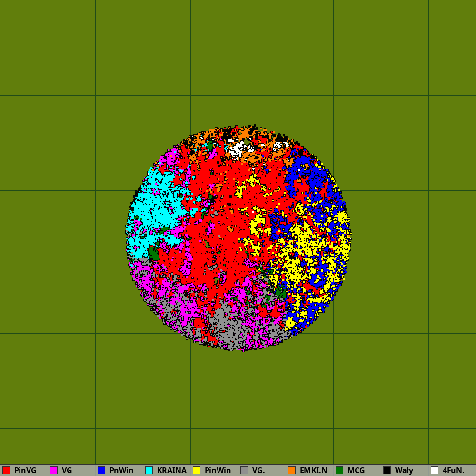The image size is (476, 476).
Task: Click the black Wały legend swatch
Action: [x=387, y=470]
